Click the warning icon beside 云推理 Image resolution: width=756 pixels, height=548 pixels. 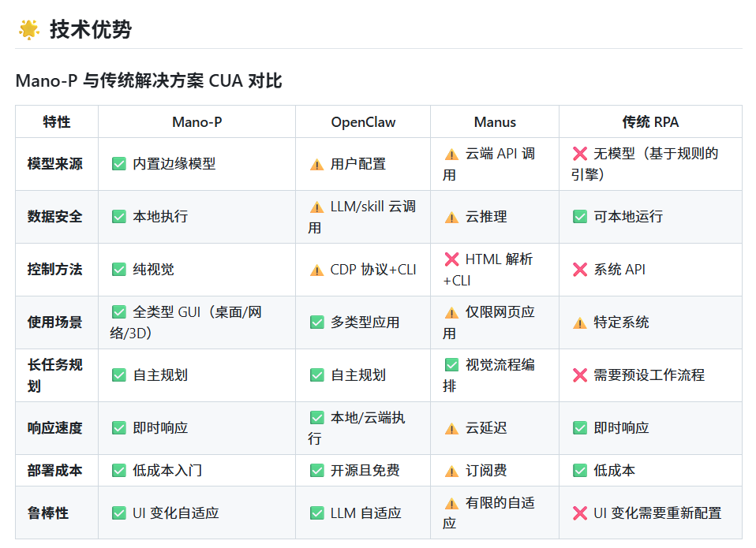pyautogui.click(x=451, y=217)
